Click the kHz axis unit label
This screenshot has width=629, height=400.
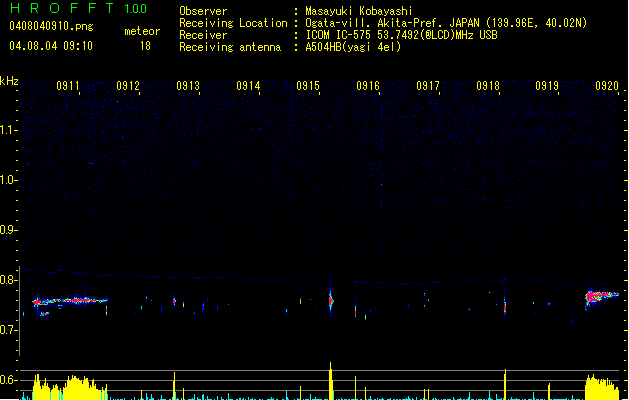tap(9, 81)
